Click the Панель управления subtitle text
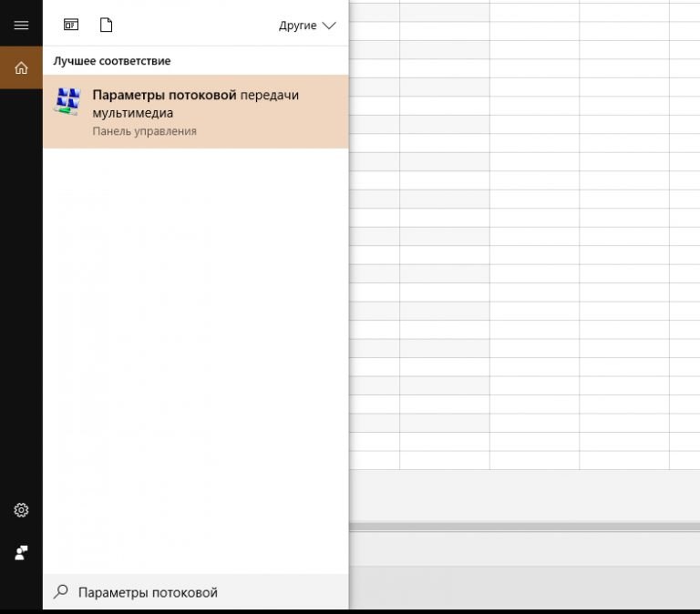The image size is (700, 614). [x=145, y=131]
